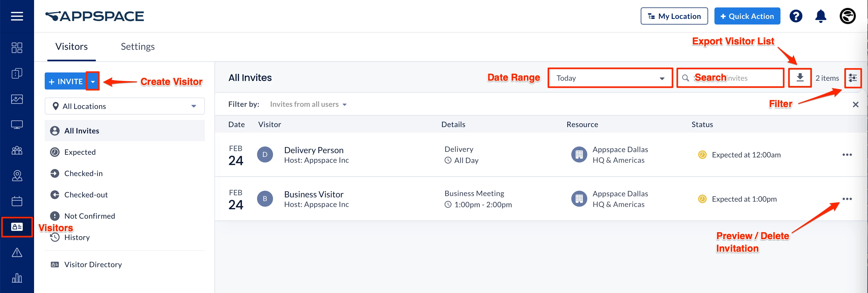Click the help question mark icon
Screen dimensions: 868x293
796,16
